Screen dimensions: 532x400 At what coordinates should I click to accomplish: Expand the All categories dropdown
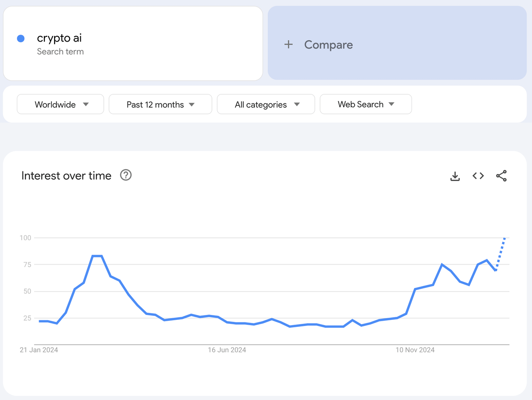tap(266, 104)
